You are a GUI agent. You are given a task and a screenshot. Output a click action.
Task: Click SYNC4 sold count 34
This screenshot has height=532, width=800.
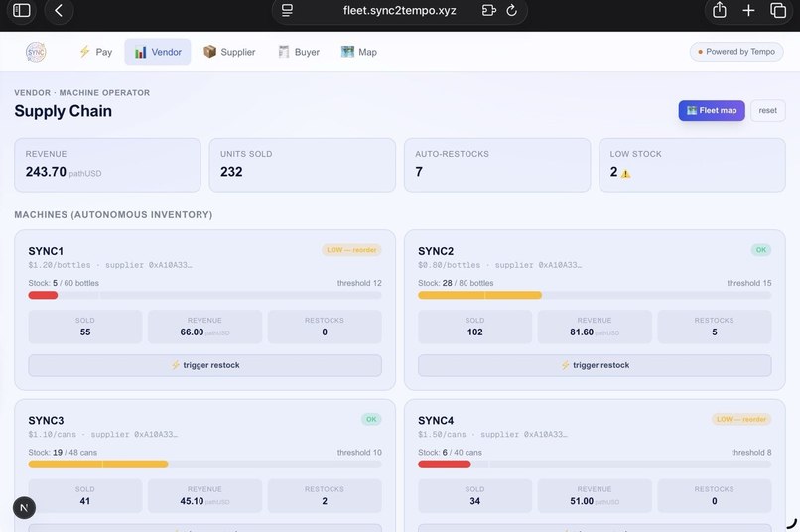coord(475,501)
